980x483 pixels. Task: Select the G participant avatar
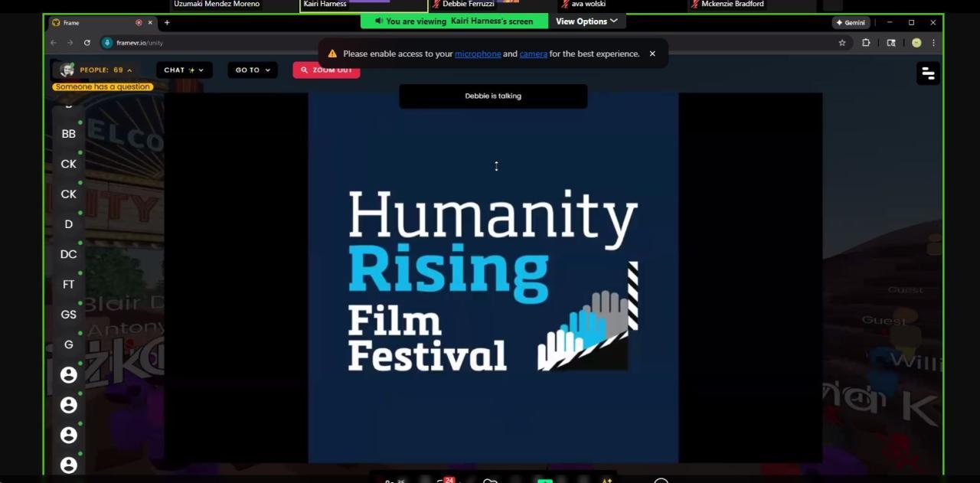coord(69,344)
